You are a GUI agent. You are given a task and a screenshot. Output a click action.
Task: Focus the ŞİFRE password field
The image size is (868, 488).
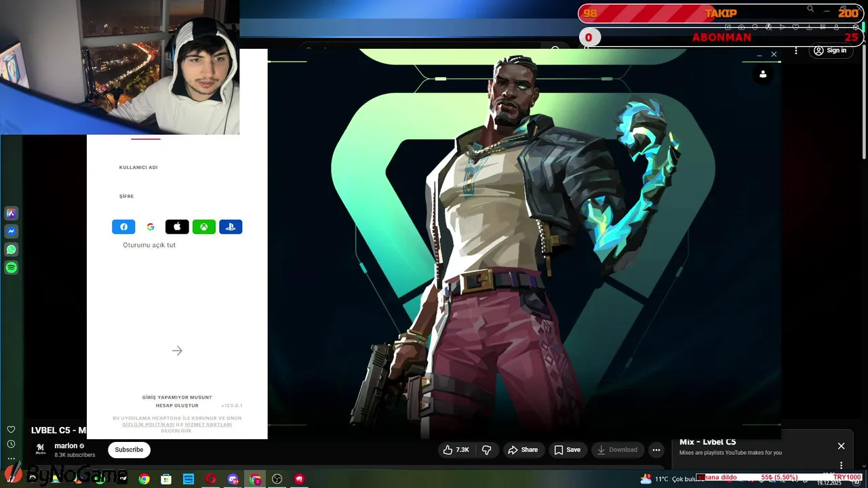pos(177,197)
